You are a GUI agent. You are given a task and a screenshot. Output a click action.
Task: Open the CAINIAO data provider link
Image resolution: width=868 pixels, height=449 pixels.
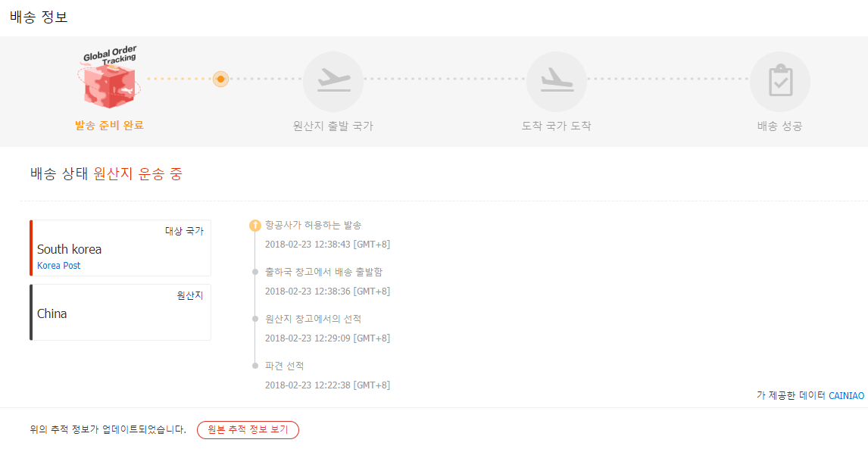pos(846,396)
